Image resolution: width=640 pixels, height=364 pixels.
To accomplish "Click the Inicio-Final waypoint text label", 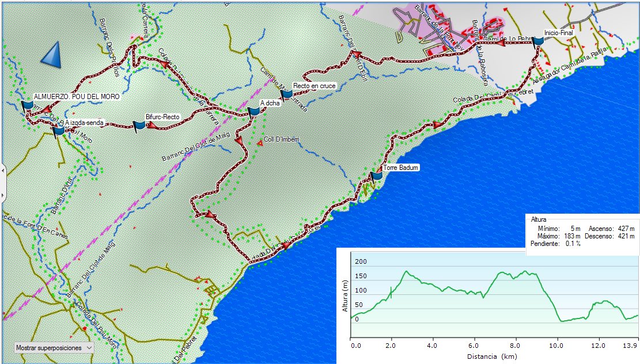I will click(x=559, y=33).
